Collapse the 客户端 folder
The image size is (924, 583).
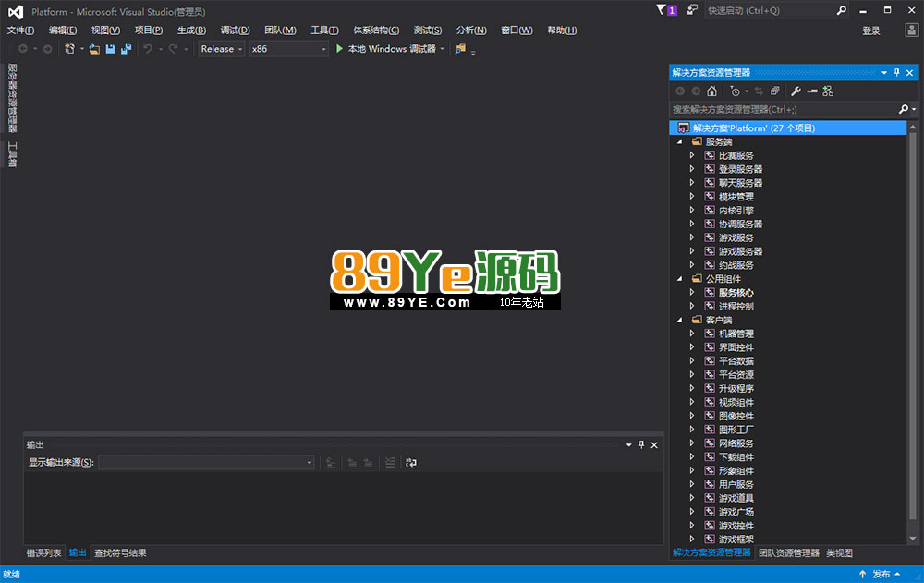tap(679, 320)
